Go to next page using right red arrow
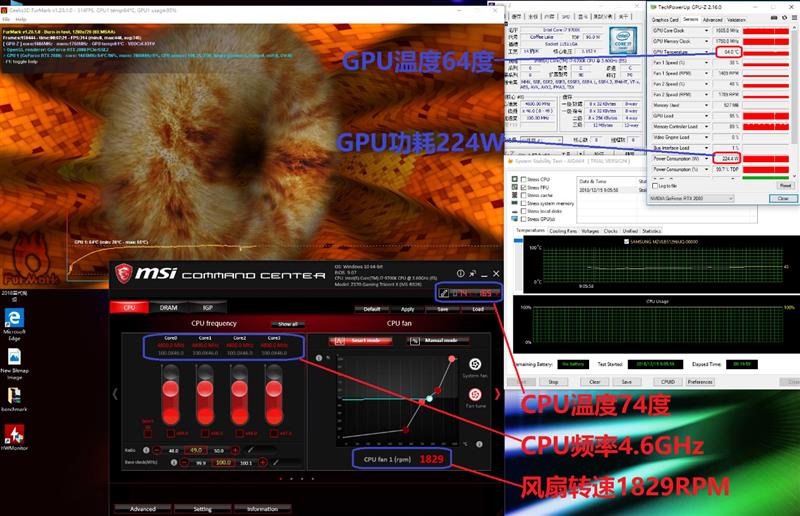This screenshot has height=516, width=800. point(497,394)
